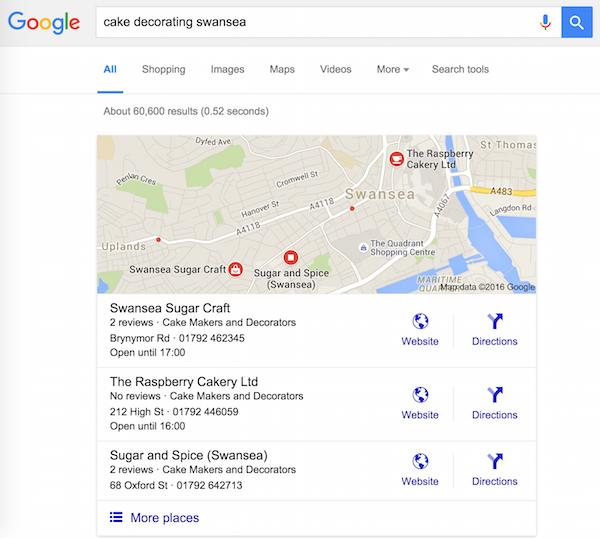The image size is (600, 538).
Task: Expand the More dropdown menu
Action: tap(392, 70)
